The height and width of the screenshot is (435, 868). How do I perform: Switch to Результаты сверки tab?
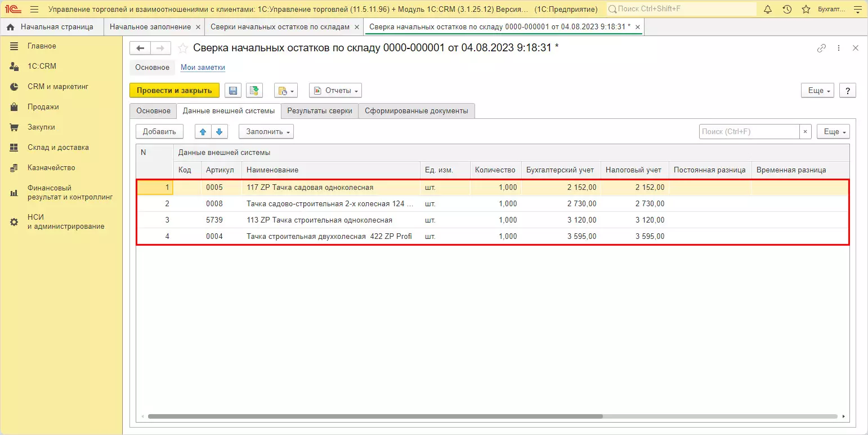coord(320,111)
